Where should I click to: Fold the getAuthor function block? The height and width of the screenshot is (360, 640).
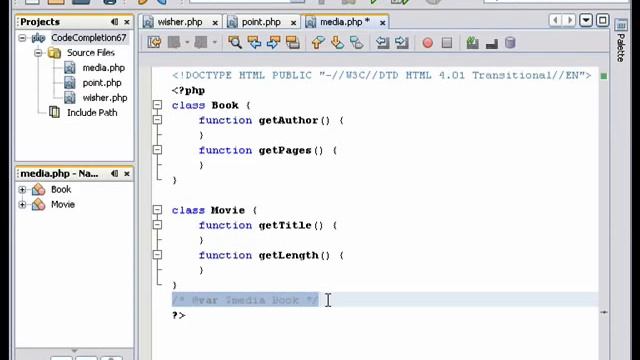[157, 120]
